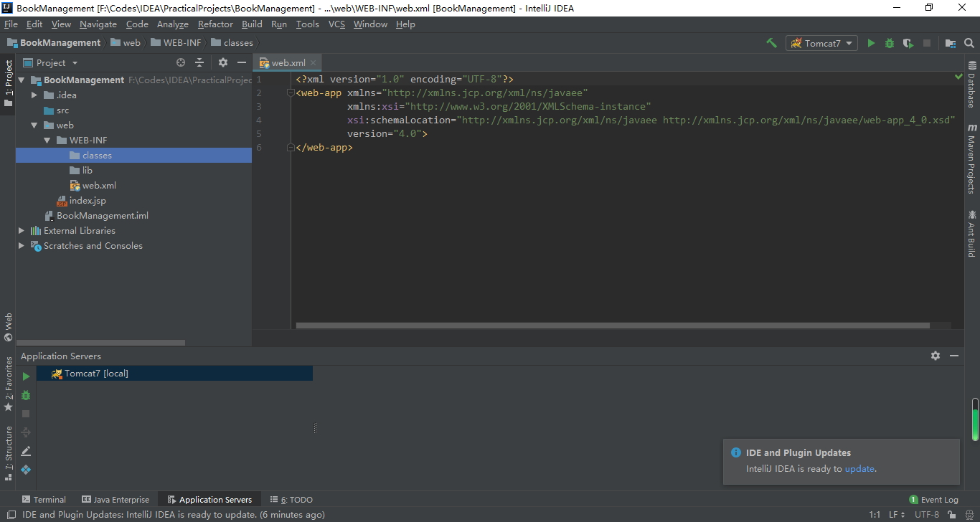The height and width of the screenshot is (522, 980).
Task: Click the 1:1 caret position indicator
Action: coord(875,514)
